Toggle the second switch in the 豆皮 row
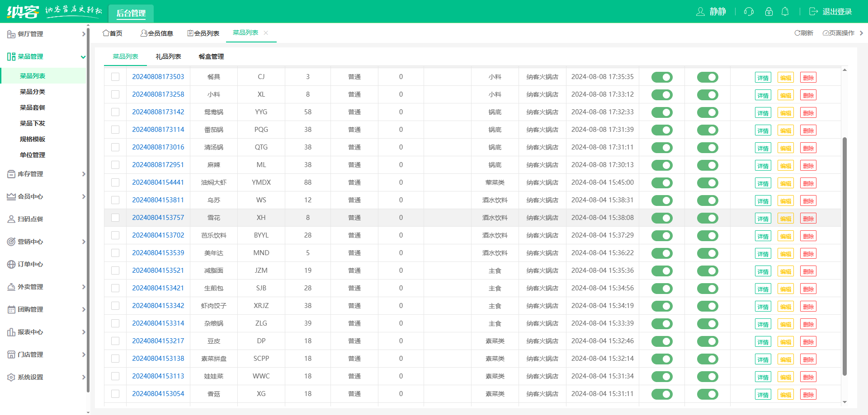This screenshot has height=415, width=868. [x=708, y=341]
